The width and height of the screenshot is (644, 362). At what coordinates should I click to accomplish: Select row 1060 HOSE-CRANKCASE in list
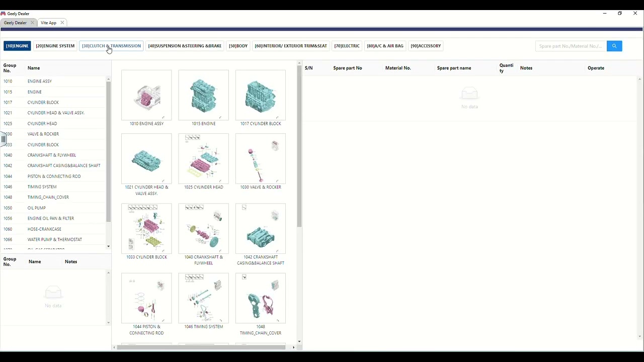click(53, 229)
